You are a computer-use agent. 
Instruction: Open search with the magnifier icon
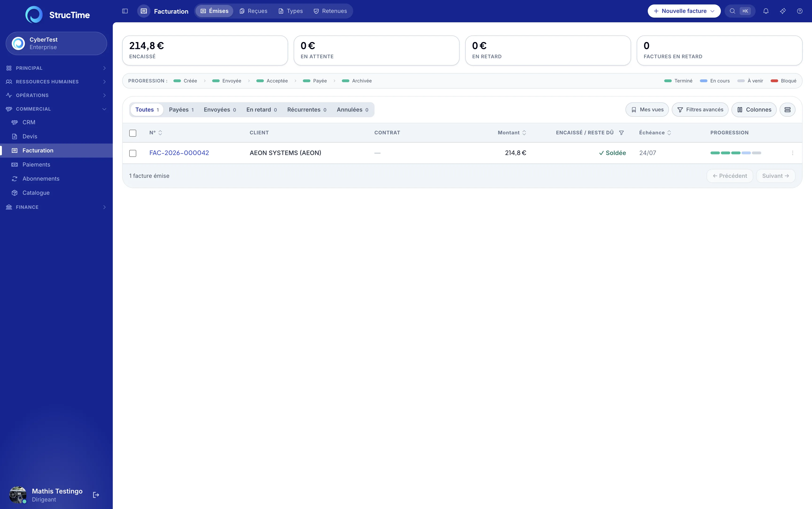pos(732,11)
